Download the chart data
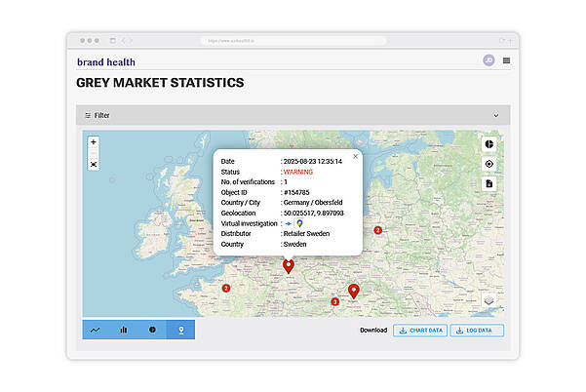 pos(419,330)
